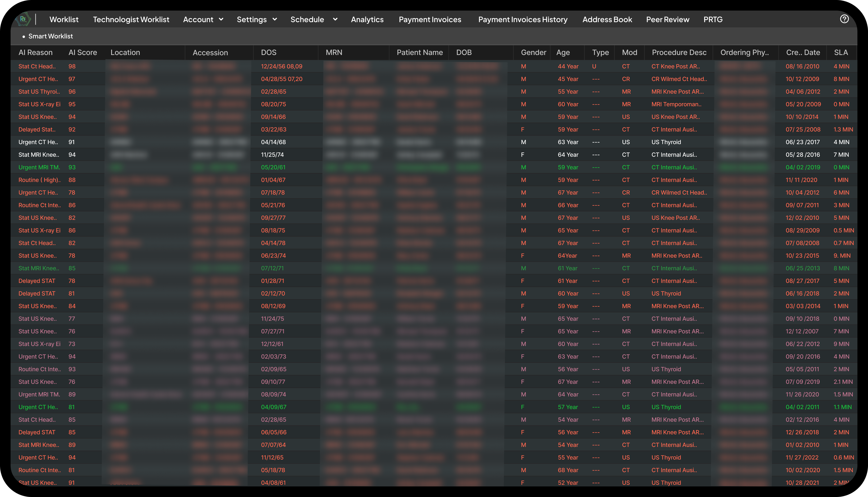Select the Smart Worklist tab
Viewport: 868px width, 497px height.
(51, 36)
